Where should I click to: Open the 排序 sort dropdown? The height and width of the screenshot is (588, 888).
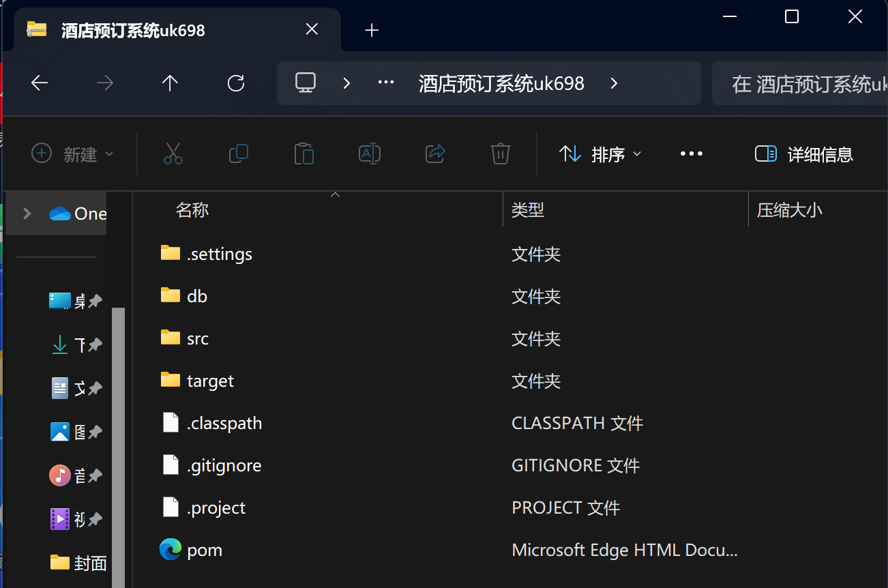(x=600, y=154)
